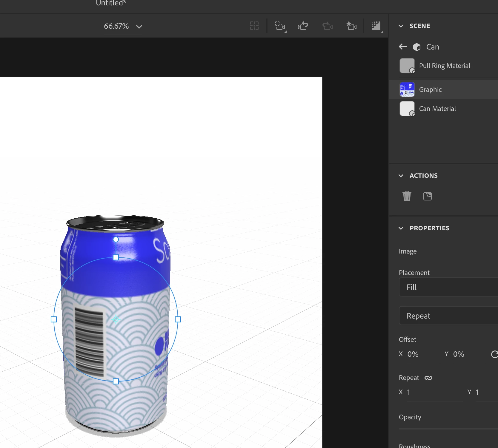
Task: Click the Pull Ring Material swatch
Action: pos(407,66)
